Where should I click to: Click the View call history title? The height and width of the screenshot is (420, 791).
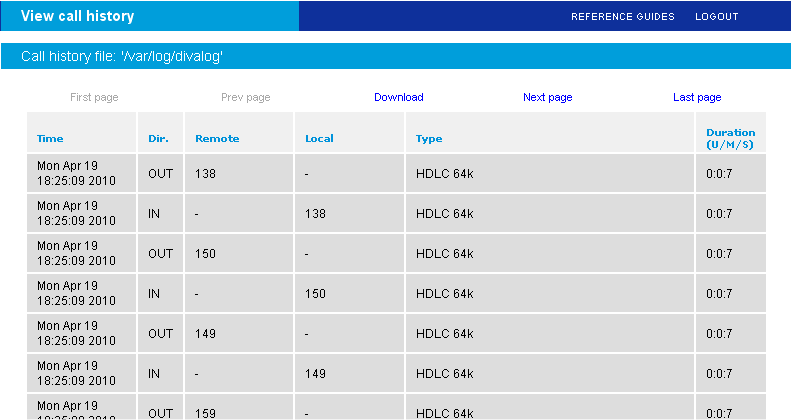coord(77,16)
